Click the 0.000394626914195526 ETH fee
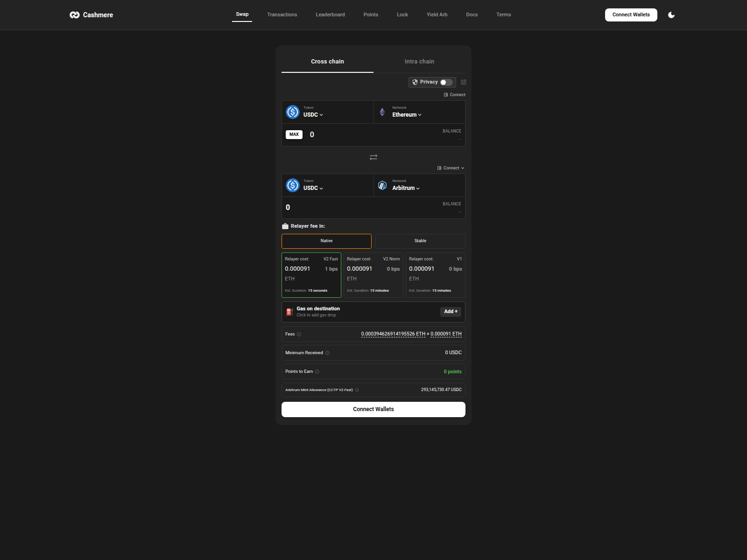747x560 pixels. 393,334
